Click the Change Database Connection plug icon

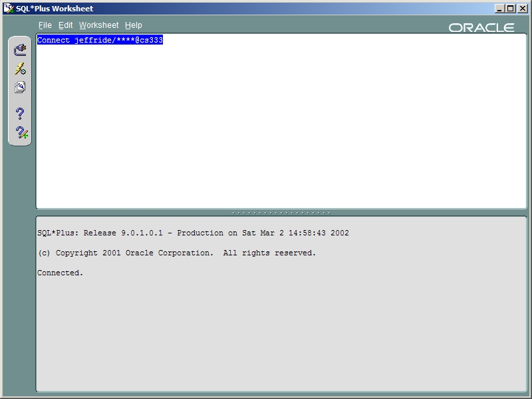point(20,49)
